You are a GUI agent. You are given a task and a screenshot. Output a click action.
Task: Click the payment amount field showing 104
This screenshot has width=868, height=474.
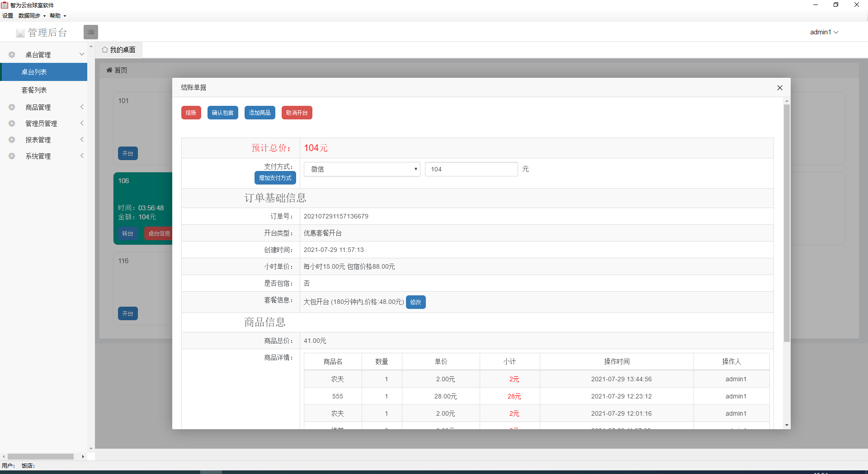pyautogui.click(x=471, y=169)
